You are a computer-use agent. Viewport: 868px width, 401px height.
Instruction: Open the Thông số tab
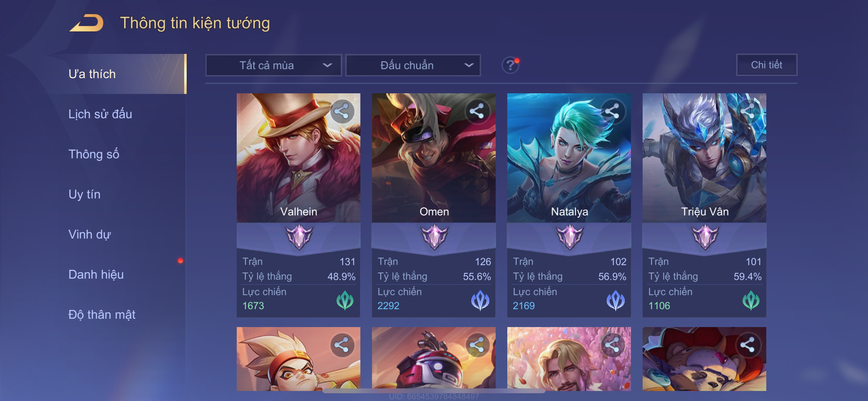tap(94, 154)
